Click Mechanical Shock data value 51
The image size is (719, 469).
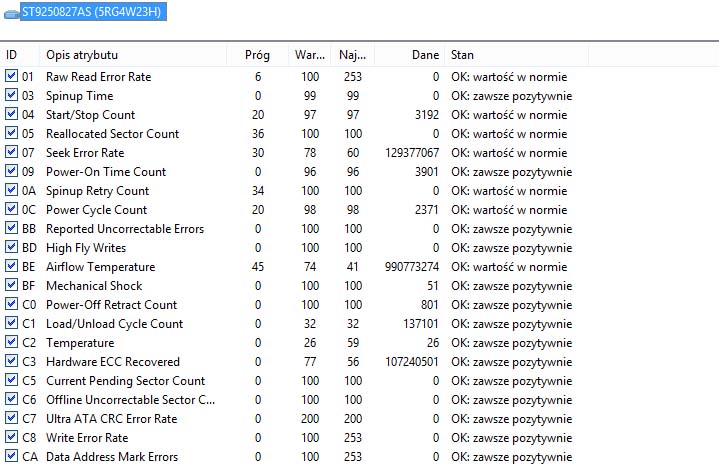coord(433,286)
